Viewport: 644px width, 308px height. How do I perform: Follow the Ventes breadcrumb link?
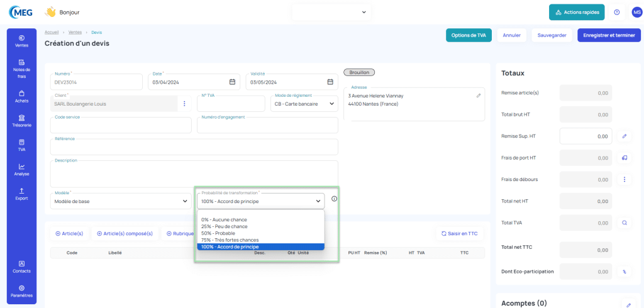74,32
